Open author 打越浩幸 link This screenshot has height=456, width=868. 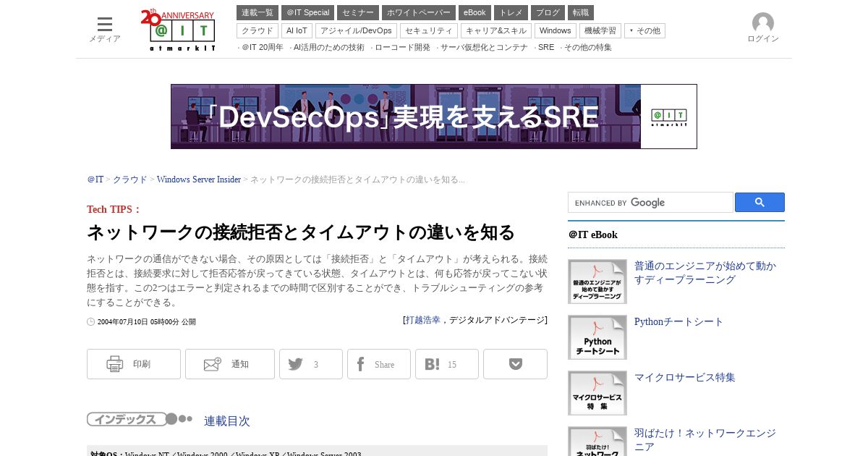(x=422, y=320)
